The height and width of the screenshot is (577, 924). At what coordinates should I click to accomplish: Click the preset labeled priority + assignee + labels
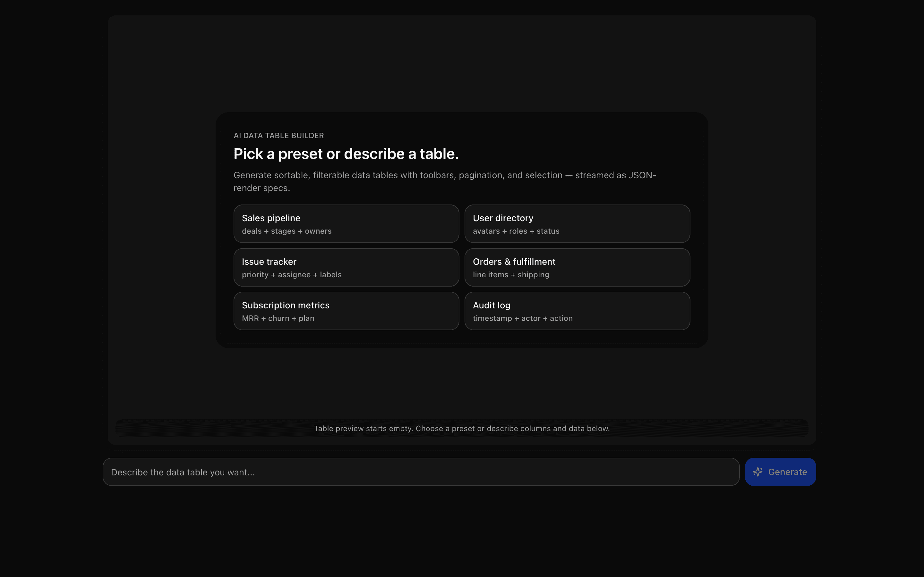tap(292, 274)
